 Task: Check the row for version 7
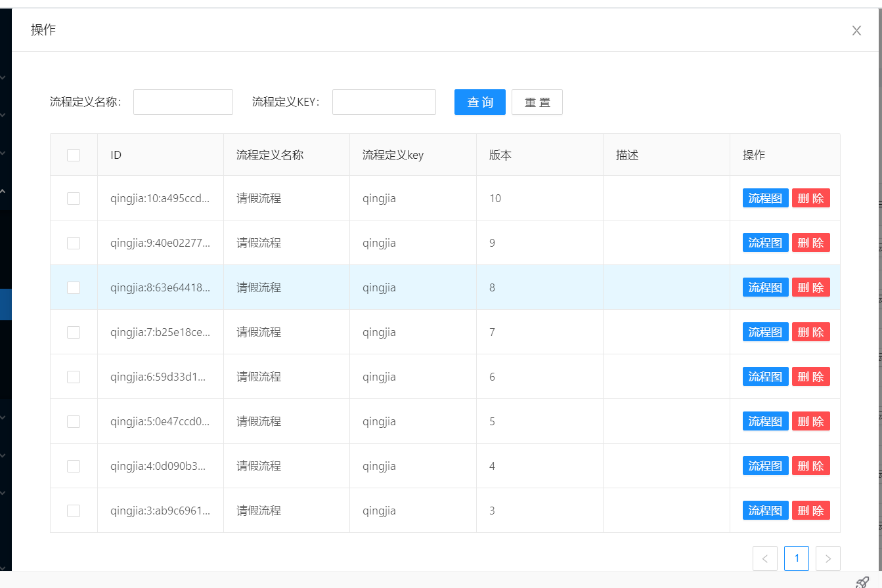(x=74, y=332)
